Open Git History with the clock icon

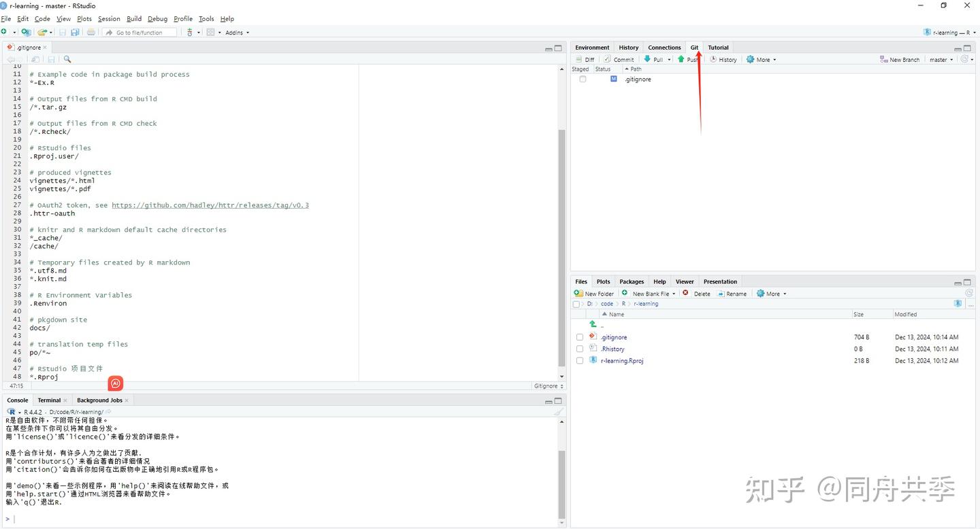click(x=723, y=59)
